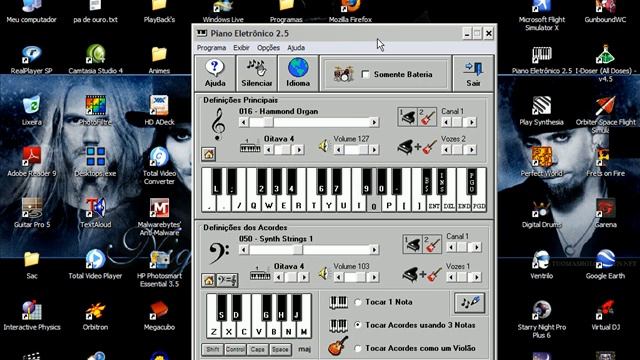Play the M key on the chord piano
Viewport: 640px width, 360px height.
point(304,331)
